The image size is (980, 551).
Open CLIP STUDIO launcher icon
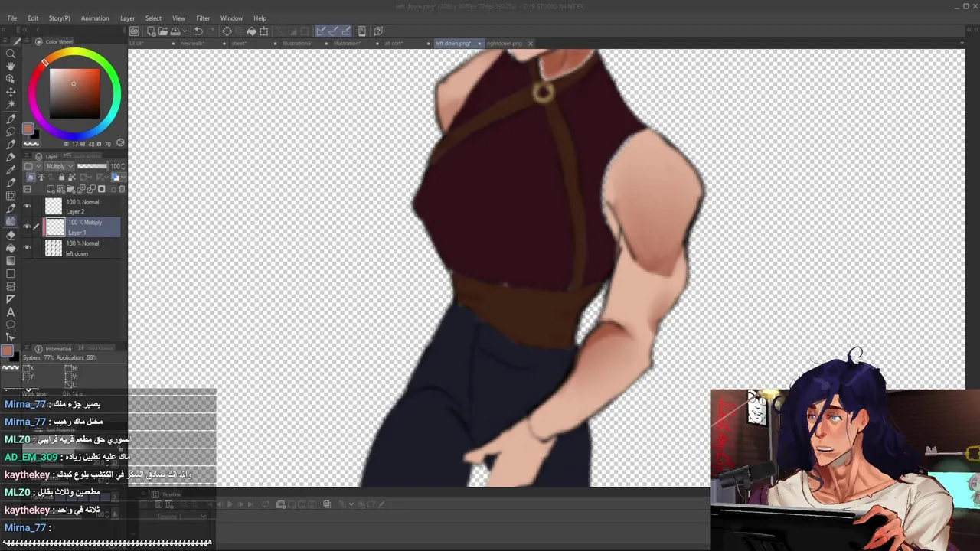pyautogui.click(x=134, y=31)
